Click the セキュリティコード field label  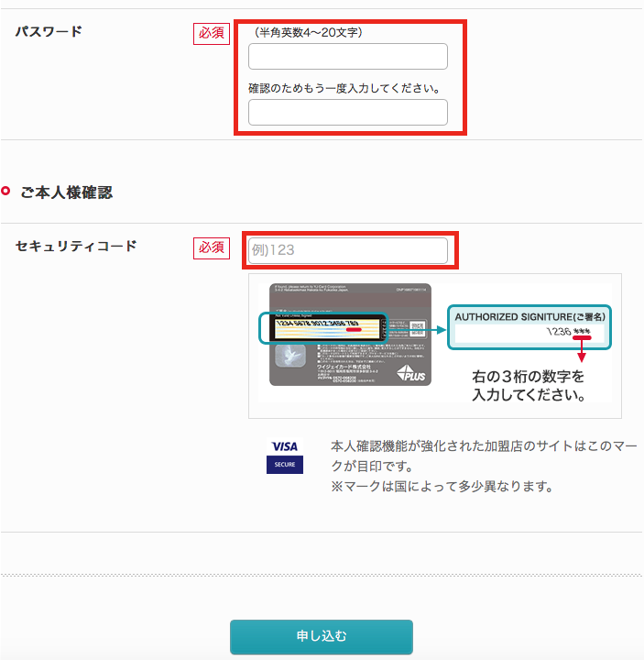point(76,246)
